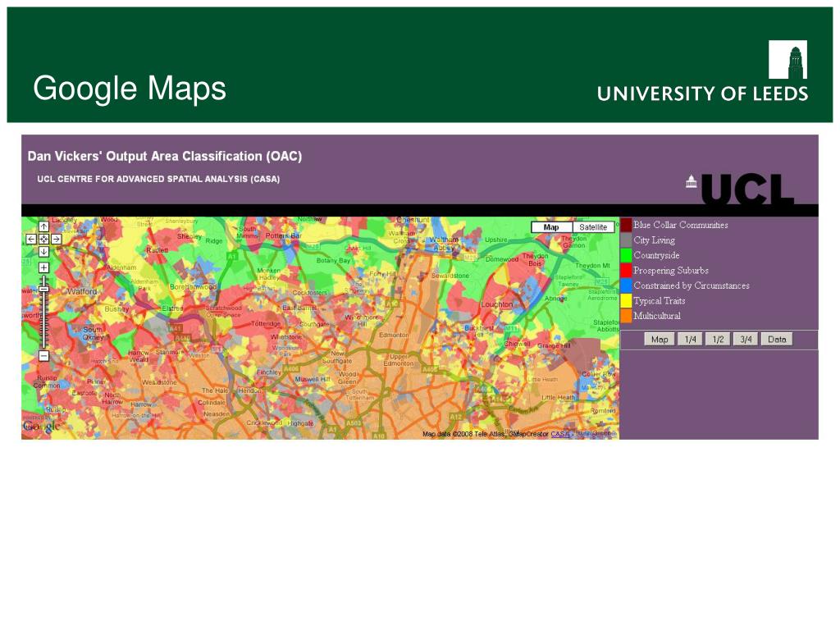Click the Waltham Abbey label on map

444,244
